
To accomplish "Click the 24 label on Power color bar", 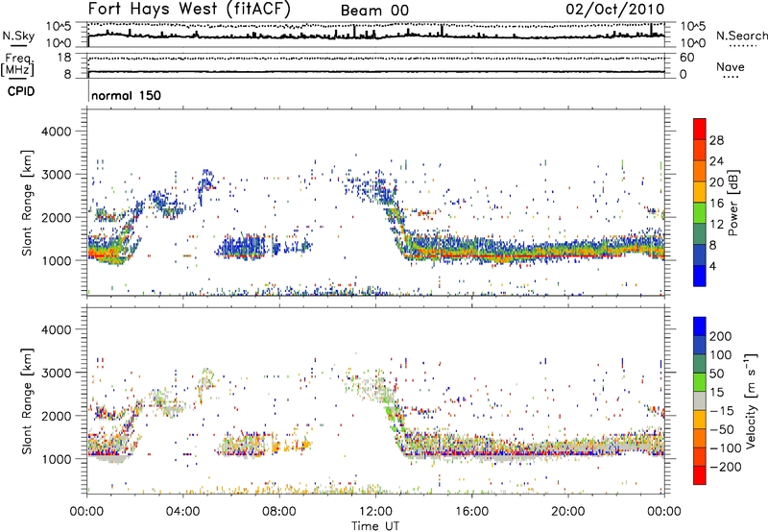I will 716,161.
